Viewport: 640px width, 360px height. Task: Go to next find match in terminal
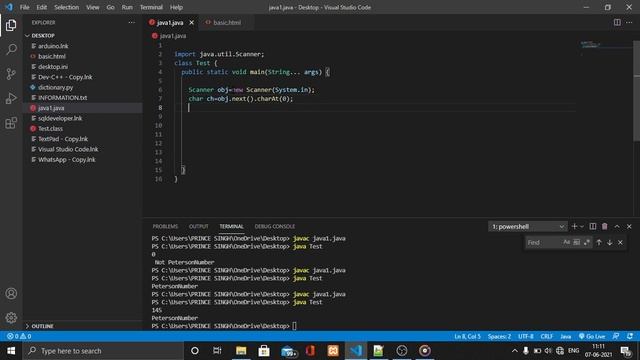[609, 242]
